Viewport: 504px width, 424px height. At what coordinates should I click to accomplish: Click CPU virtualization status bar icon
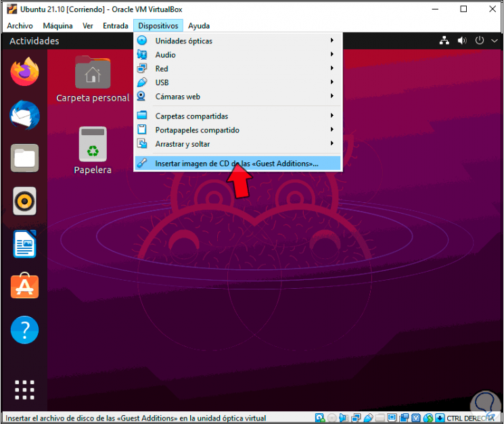416,418
